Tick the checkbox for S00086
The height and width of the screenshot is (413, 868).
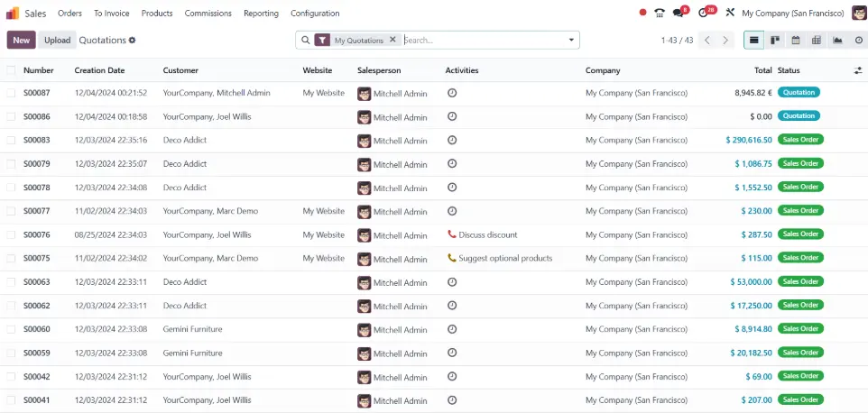click(x=11, y=116)
